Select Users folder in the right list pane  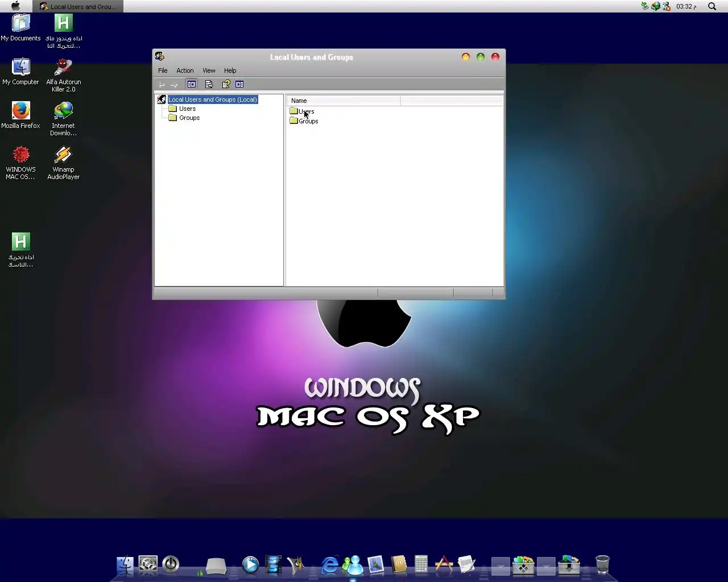tap(302, 111)
